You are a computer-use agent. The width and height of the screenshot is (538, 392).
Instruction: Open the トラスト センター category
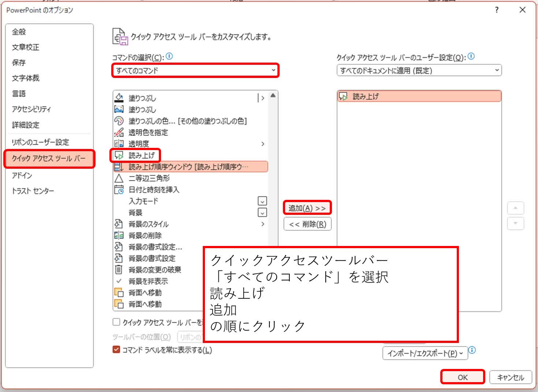click(x=49, y=191)
